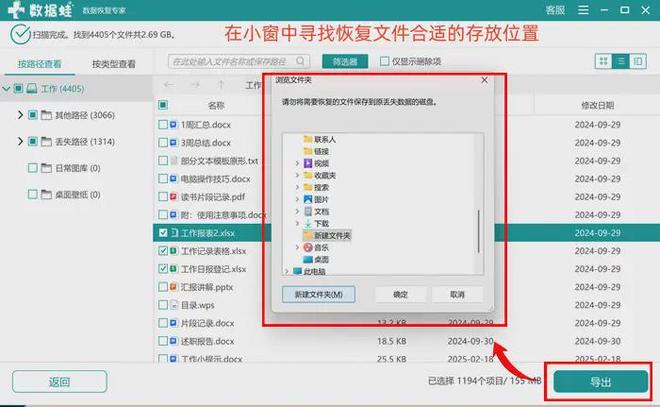
Task: Check the box for 1周汇总.docx
Action: [x=163, y=125]
